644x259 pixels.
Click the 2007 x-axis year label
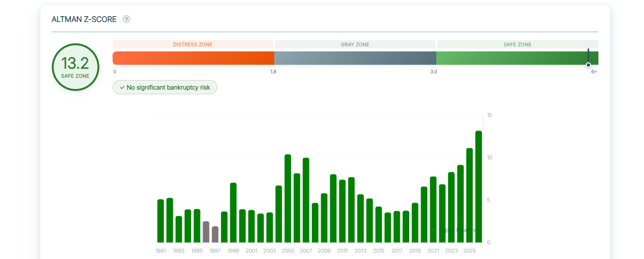tap(306, 251)
